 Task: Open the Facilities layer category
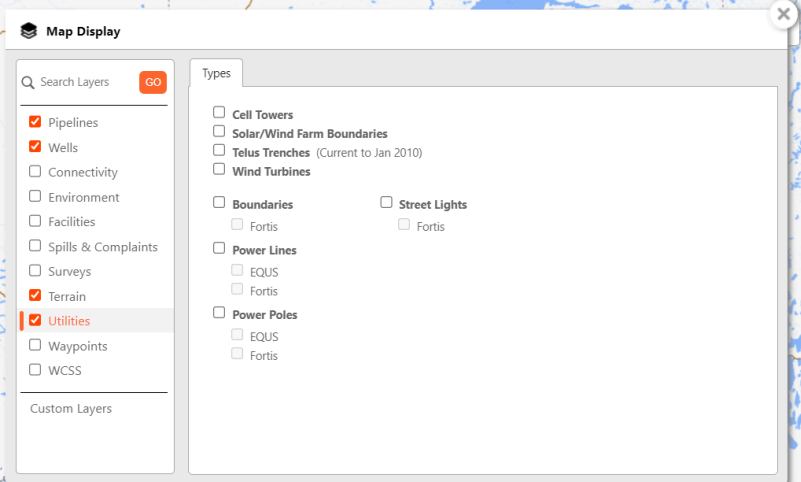click(x=71, y=221)
